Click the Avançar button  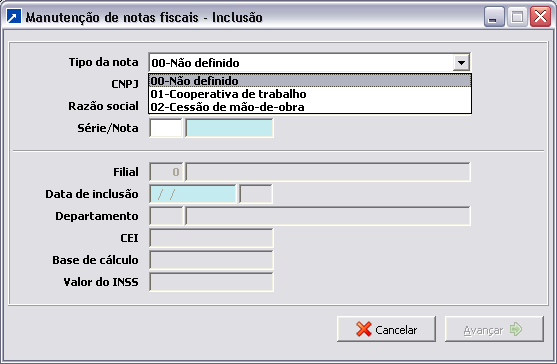pyautogui.click(x=494, y=329)
